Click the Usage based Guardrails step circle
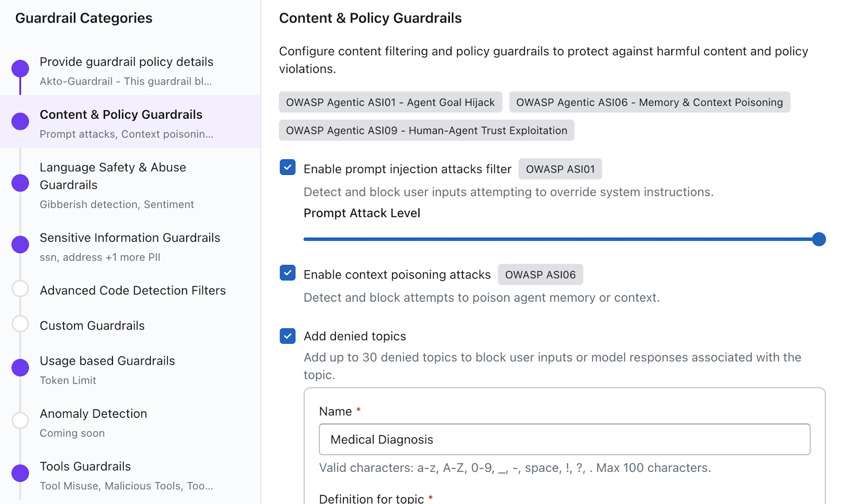The width and height of the screenshot is (841, 504). pos(20,368)
